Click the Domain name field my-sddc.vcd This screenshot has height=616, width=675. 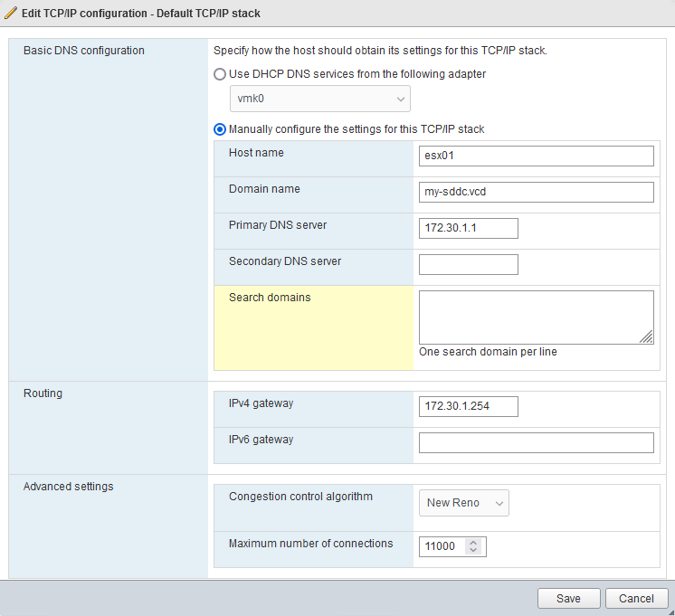[x=537, y=192]
